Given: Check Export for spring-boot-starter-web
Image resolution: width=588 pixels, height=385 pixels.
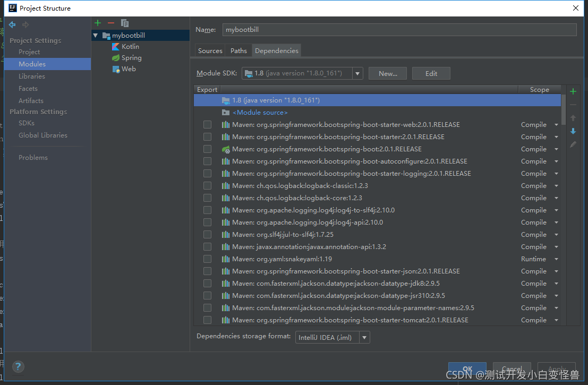Looking at the screenshot, I should pyautogui.click(x=207, y=125).
